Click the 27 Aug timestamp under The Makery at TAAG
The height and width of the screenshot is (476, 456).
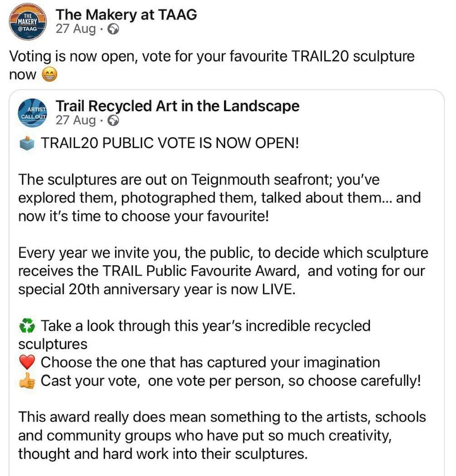click(x=76, y=29)
